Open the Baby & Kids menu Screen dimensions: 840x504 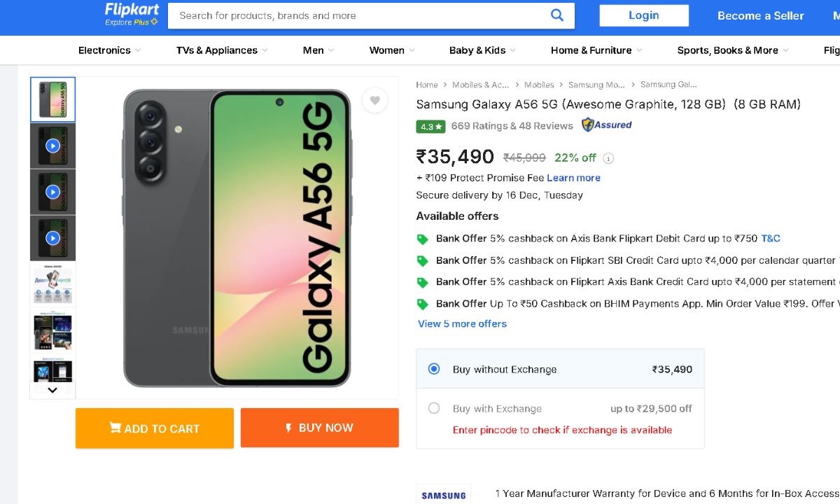(x=482, y=50)
